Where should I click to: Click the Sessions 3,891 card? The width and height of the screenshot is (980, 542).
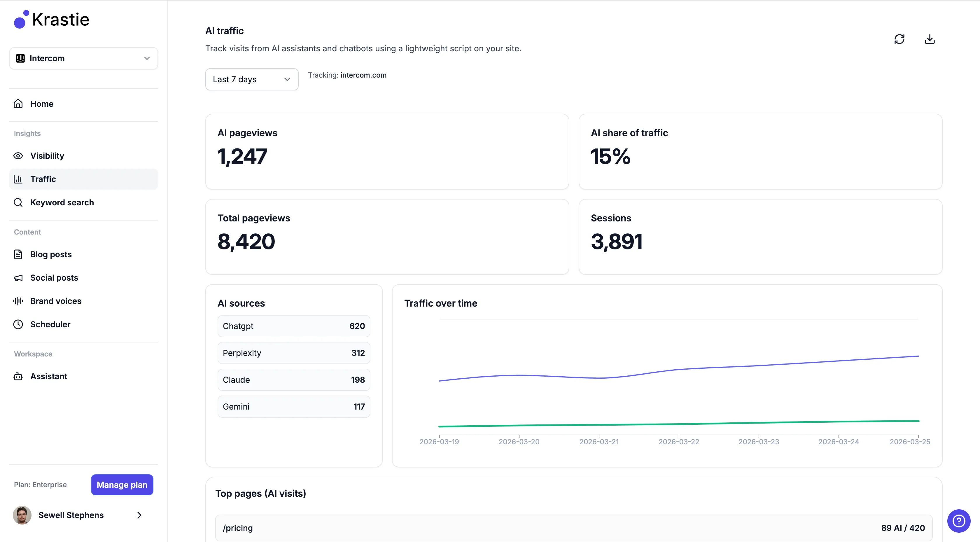click(760, 237)
